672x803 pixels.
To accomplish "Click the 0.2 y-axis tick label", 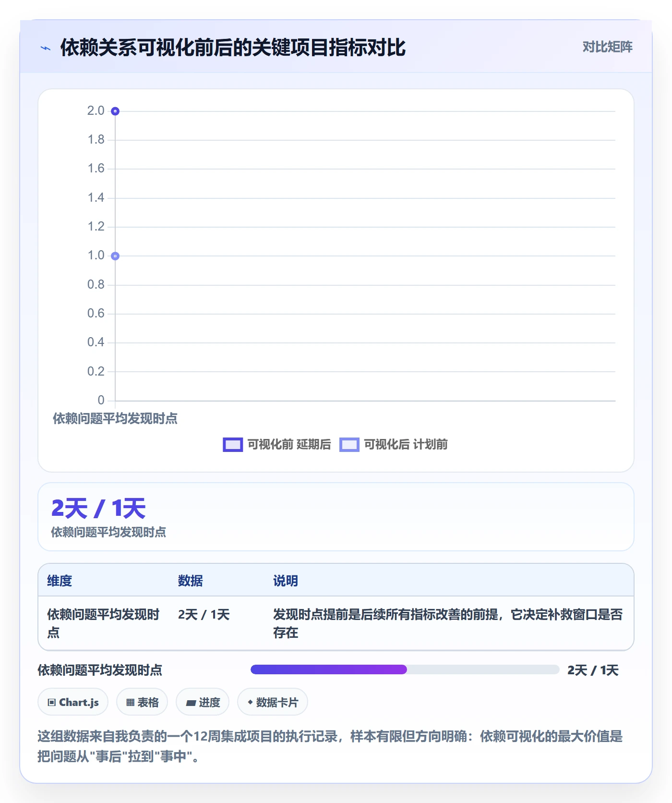I will 96,372.
